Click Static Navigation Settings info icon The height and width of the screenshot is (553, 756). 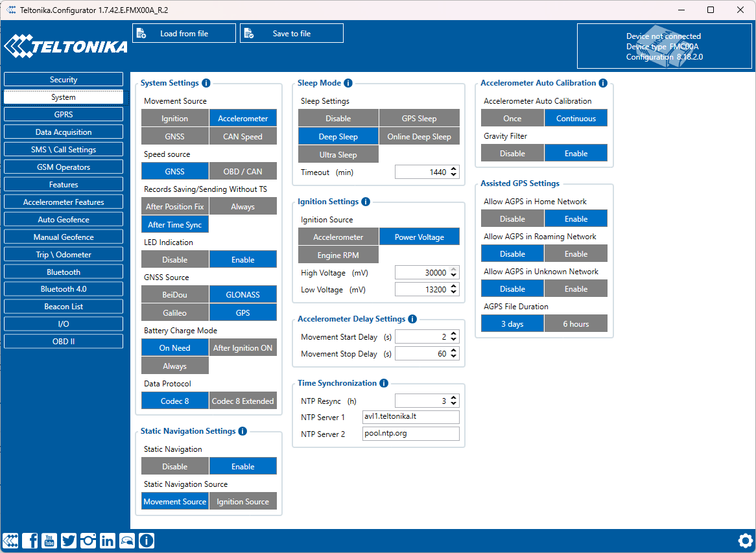click(x=242, y=431)
